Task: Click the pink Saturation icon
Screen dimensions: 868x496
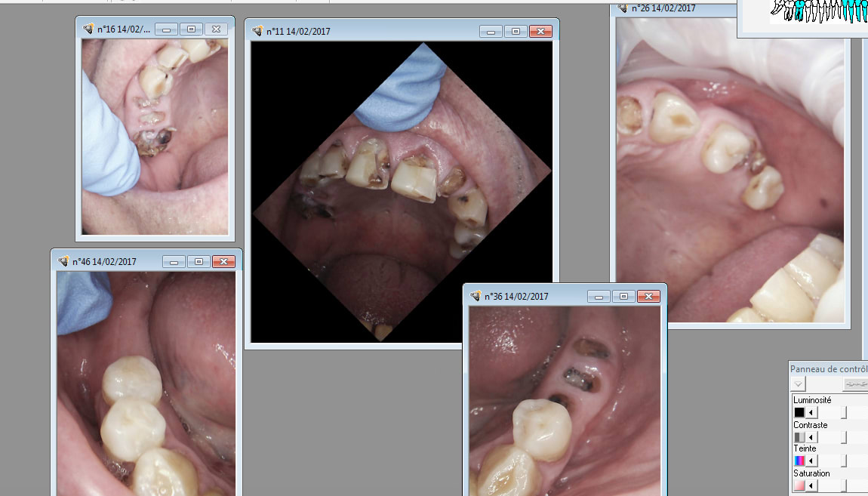Action: pos(799,485)
